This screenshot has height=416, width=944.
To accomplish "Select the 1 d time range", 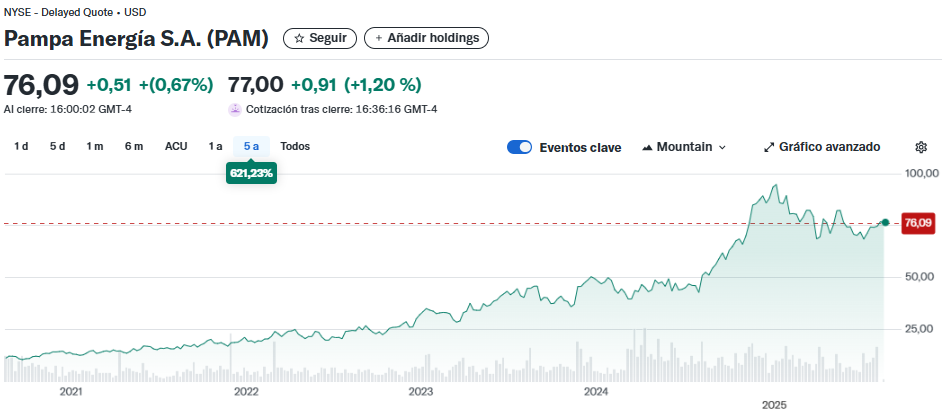I will (21, 146).
